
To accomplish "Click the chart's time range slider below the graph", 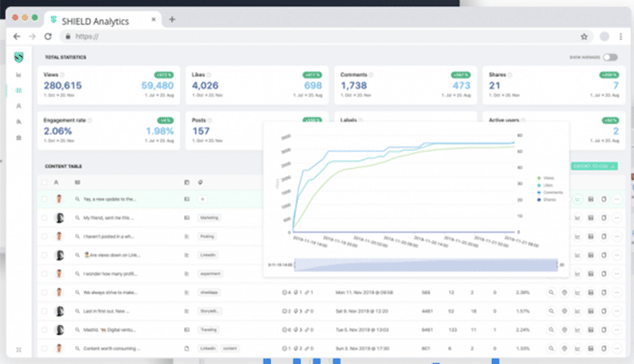I will point(424,264).
